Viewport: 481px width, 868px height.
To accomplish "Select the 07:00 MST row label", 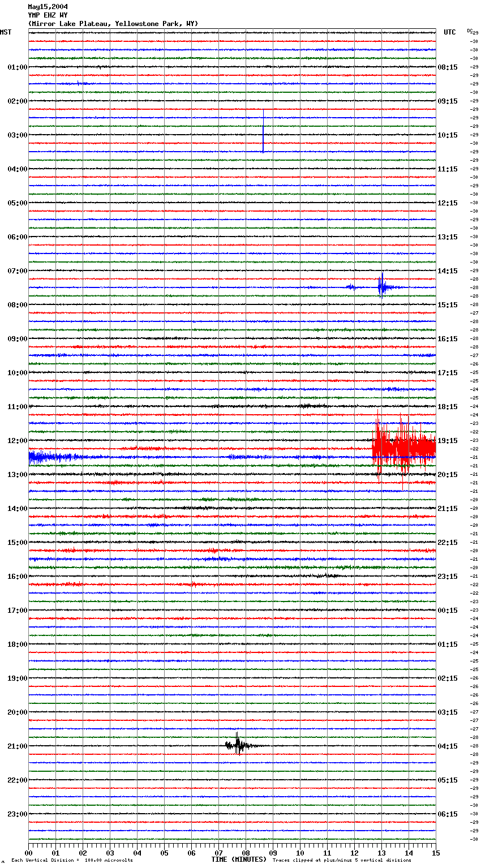I will pos(18,271).
